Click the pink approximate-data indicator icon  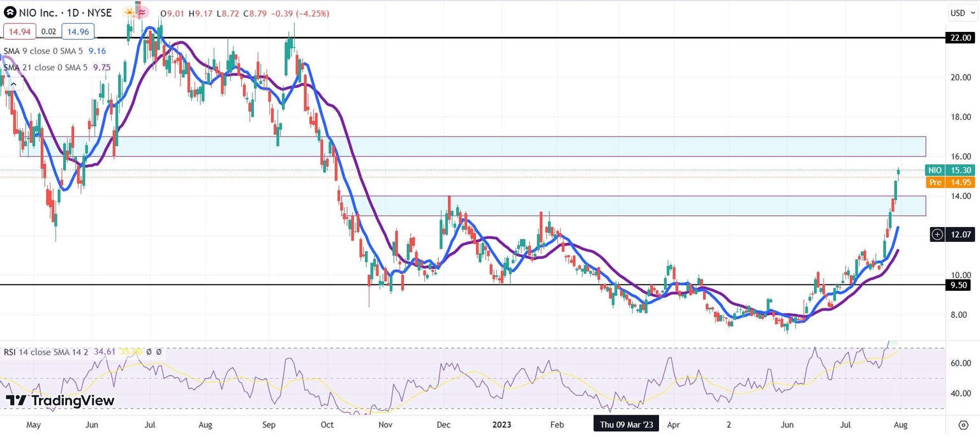point(144,13)
